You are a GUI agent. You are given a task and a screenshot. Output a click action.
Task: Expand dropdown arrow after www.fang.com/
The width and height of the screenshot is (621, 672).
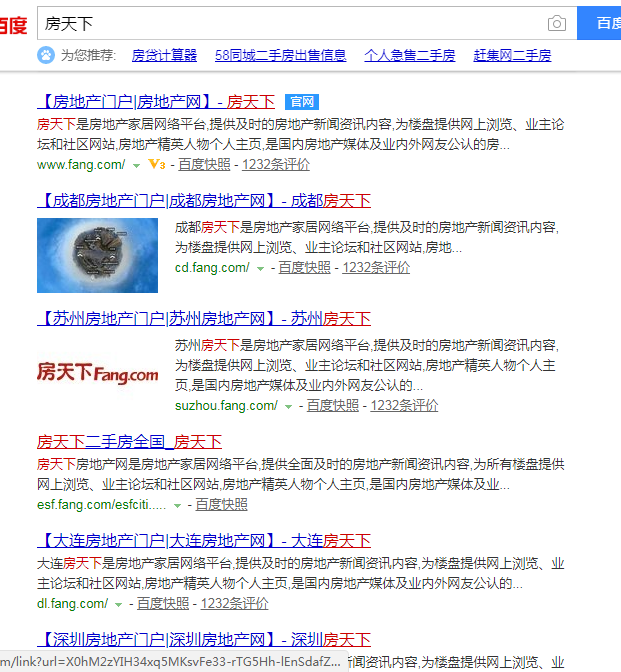(136, 165)
